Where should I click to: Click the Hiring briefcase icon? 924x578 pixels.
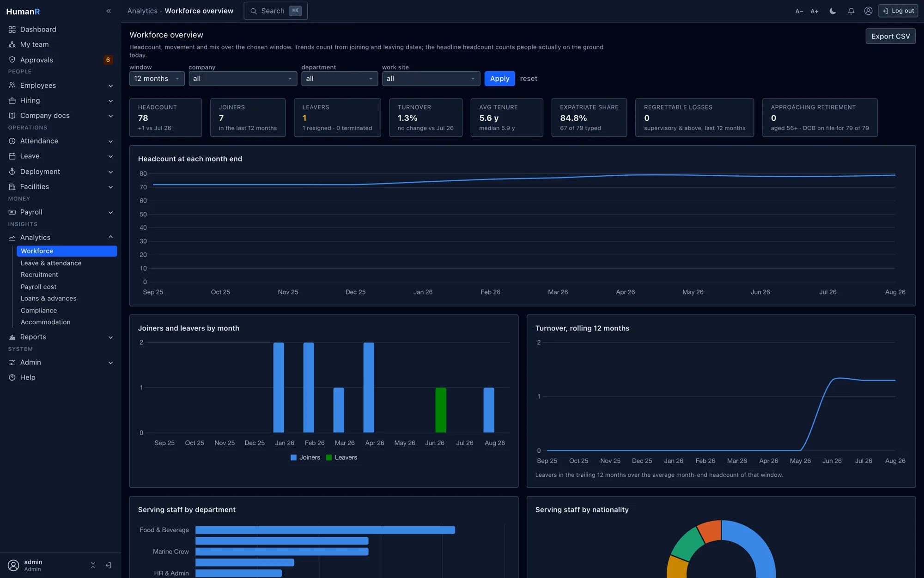coord(12,100)
